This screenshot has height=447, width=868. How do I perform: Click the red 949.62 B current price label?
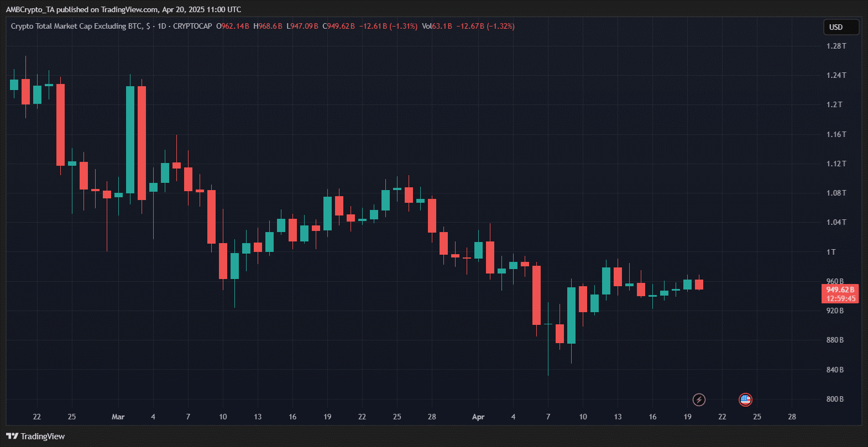pyautogui.click(x=840, y=290)
